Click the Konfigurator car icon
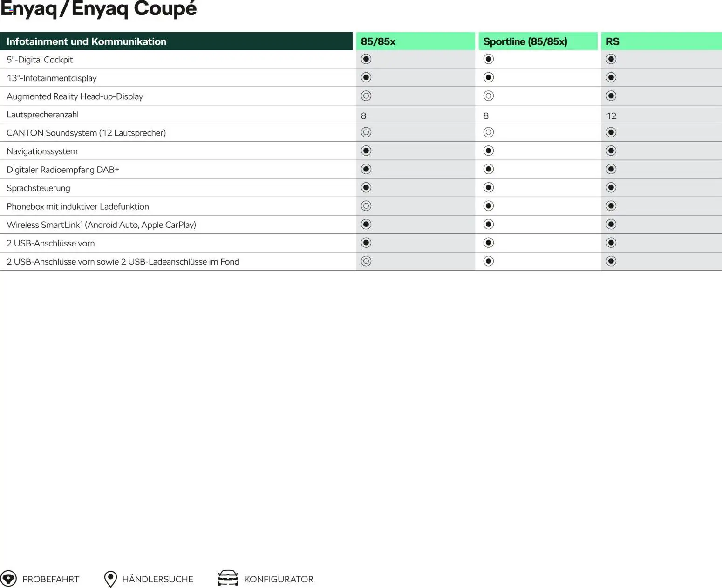Screen dimensions: 722x588 coord(228,578)
